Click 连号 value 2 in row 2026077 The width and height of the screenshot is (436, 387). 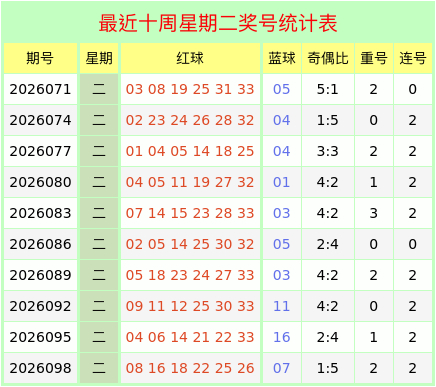(x=413, y=151)
